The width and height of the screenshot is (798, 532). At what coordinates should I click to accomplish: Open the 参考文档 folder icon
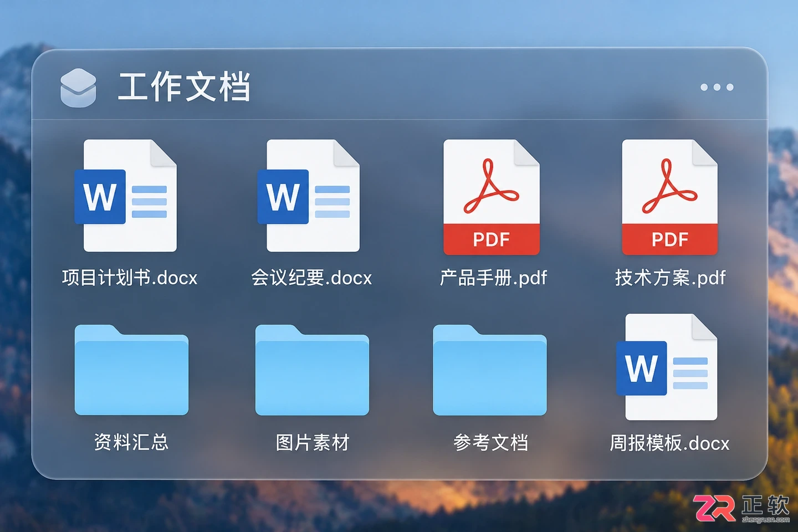(490, 370)
